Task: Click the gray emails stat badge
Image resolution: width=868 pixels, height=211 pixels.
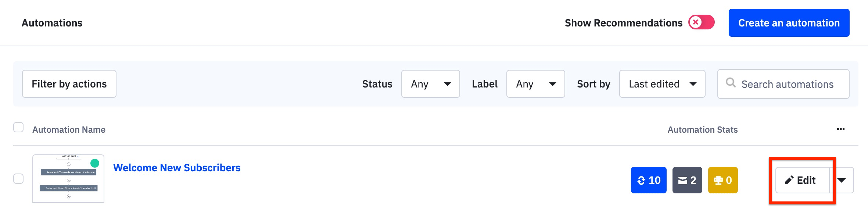Action: click(x=687, y=180)
